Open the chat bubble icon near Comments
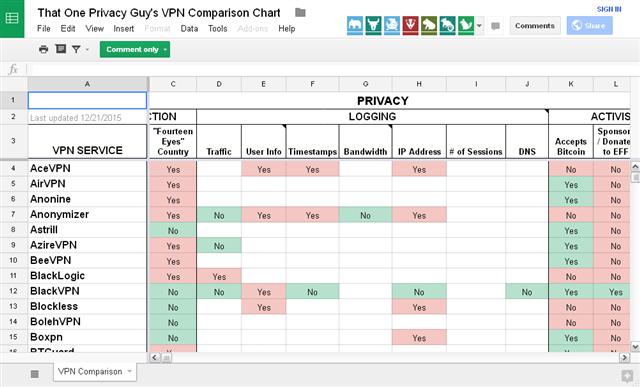640x387 pixels. [495, 26]
